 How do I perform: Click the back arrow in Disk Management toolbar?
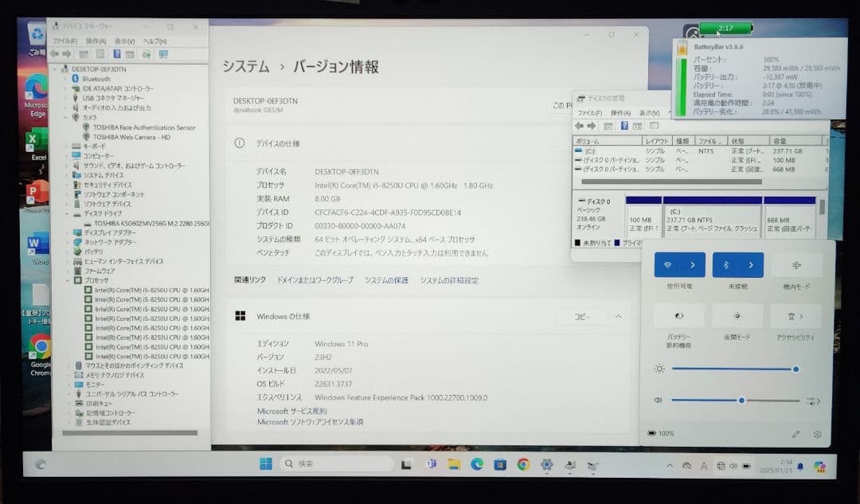[x=580, y=127]
